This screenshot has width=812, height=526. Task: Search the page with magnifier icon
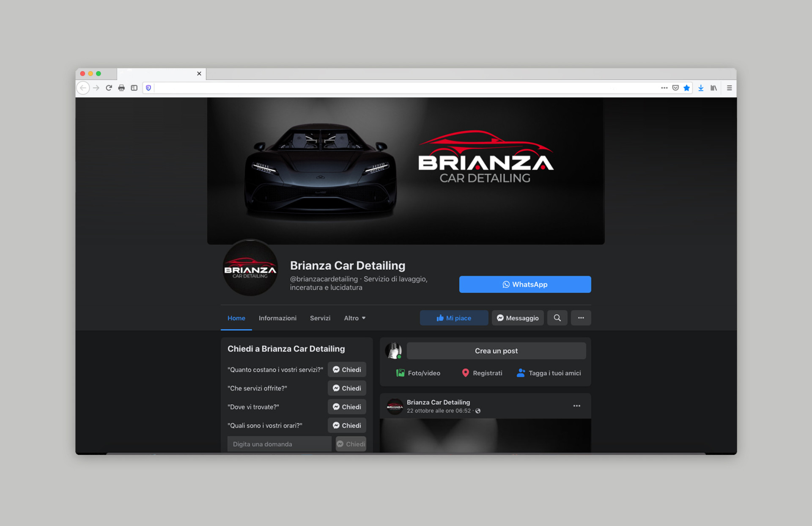click(x=557, y=318)
